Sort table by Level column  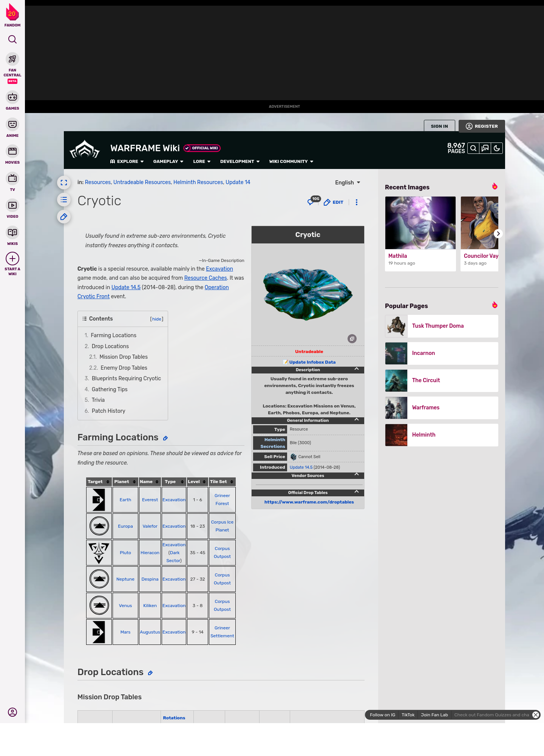[197, 482]
